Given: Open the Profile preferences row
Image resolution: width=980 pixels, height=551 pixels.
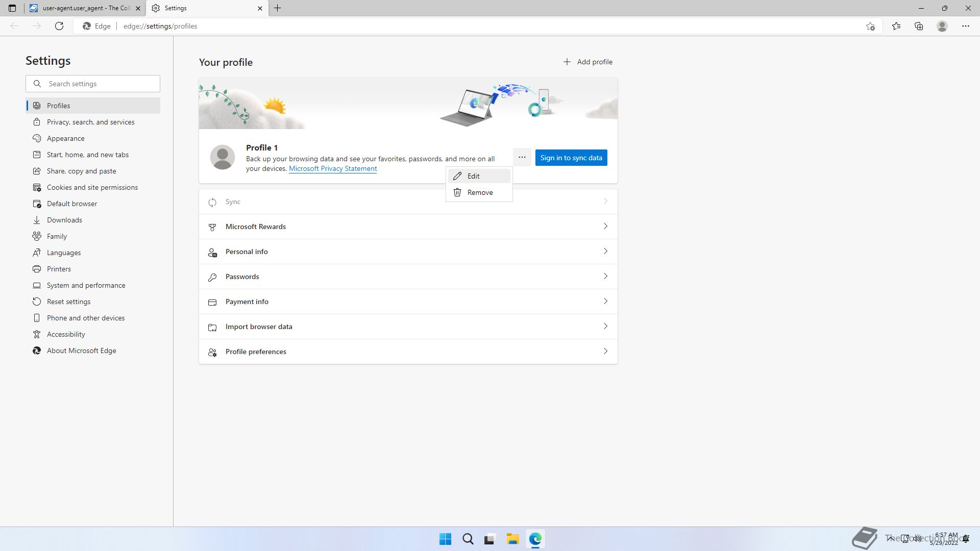Looking at the screenshot, I should tap(408, 352).
